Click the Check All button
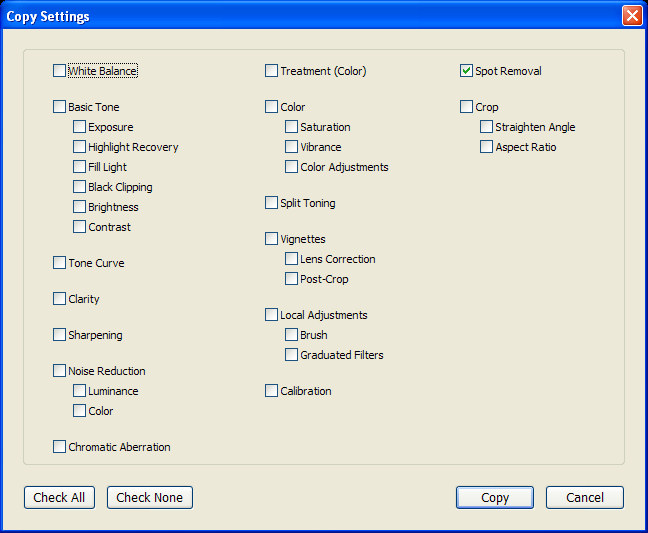Viewport: 648px width, 533px height. coord(59,497)
